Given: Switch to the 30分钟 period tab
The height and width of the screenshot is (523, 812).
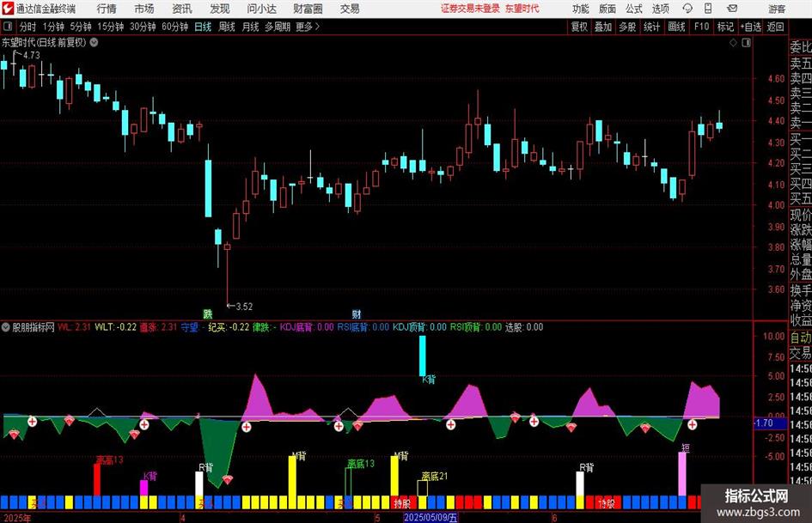Looking at the screenshot, I should coord(143,27).
